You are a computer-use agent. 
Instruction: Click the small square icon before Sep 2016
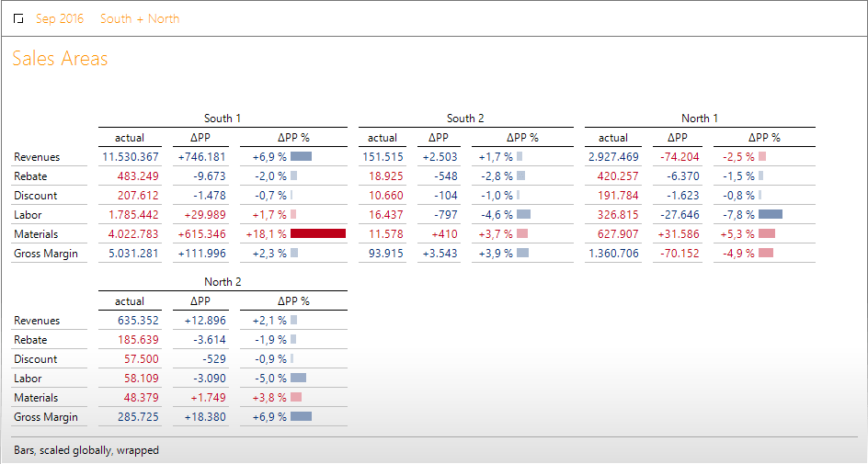click(19, 19)
